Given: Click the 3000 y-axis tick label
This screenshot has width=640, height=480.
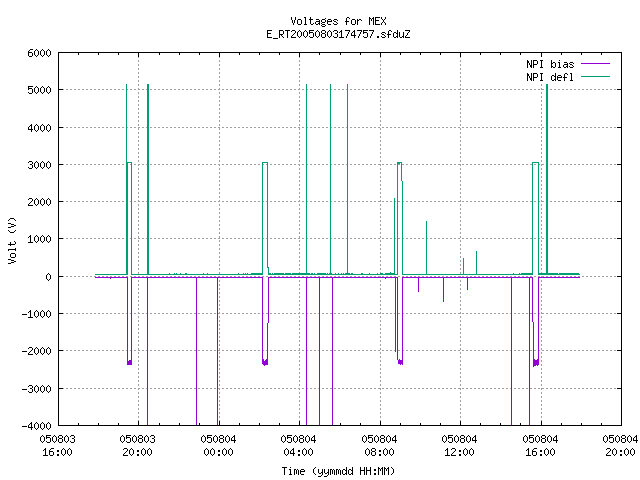Looking at the screenshot, I should [x=40, y=165].
